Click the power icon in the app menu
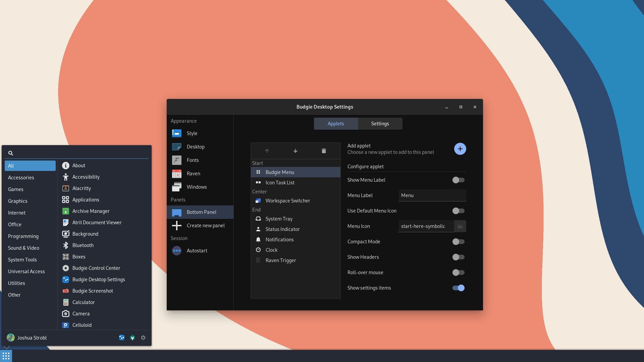The image size is (644, 362). click(143, 338)
